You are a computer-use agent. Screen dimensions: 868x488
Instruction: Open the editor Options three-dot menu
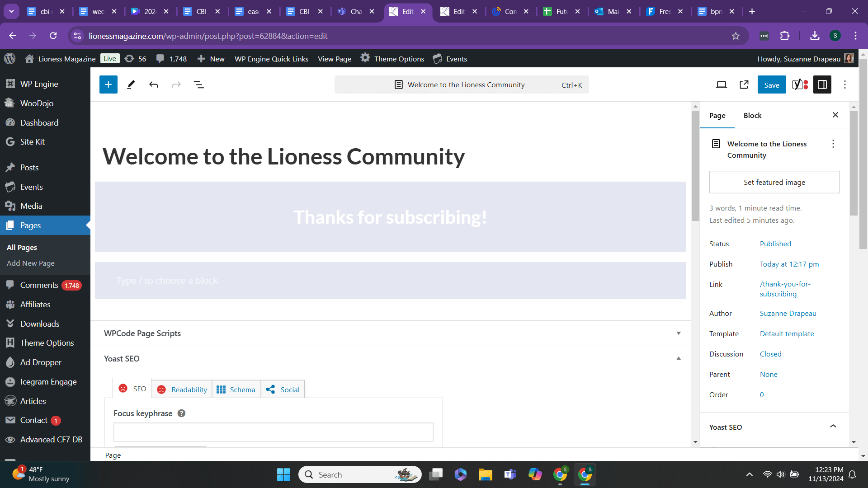(x=845, y=84)
